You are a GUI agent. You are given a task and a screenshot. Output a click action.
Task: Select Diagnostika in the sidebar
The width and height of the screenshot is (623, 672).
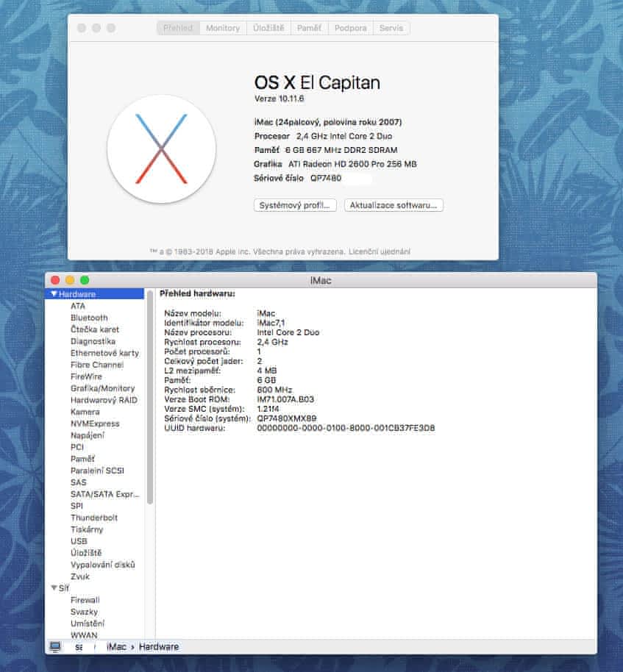[x=93, y=341]
